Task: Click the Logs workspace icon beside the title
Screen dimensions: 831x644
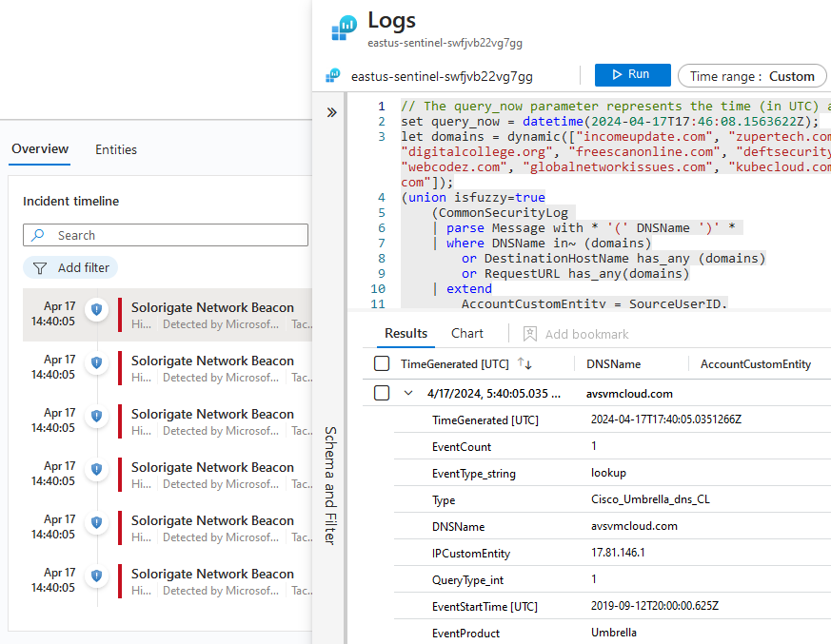Action: (345, 28)
